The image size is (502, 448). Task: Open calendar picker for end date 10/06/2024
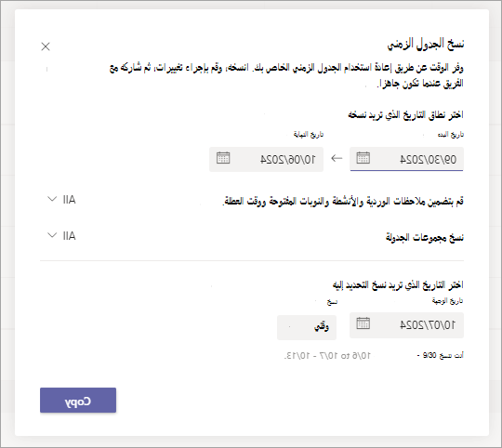tap(223, 158)
